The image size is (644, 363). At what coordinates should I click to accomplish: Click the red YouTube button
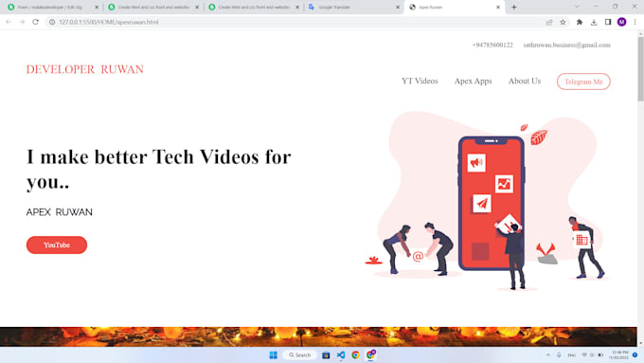pos(57,245)
